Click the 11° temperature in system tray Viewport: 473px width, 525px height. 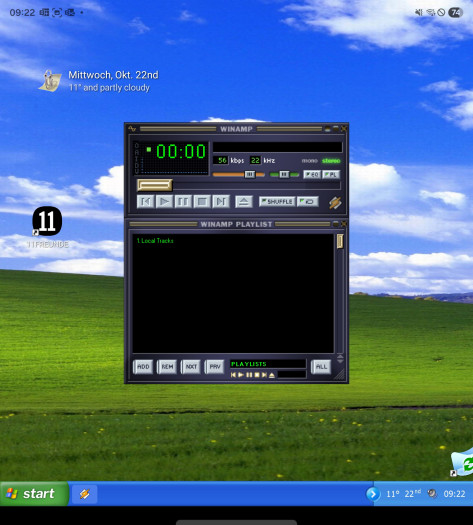(393, 494)
